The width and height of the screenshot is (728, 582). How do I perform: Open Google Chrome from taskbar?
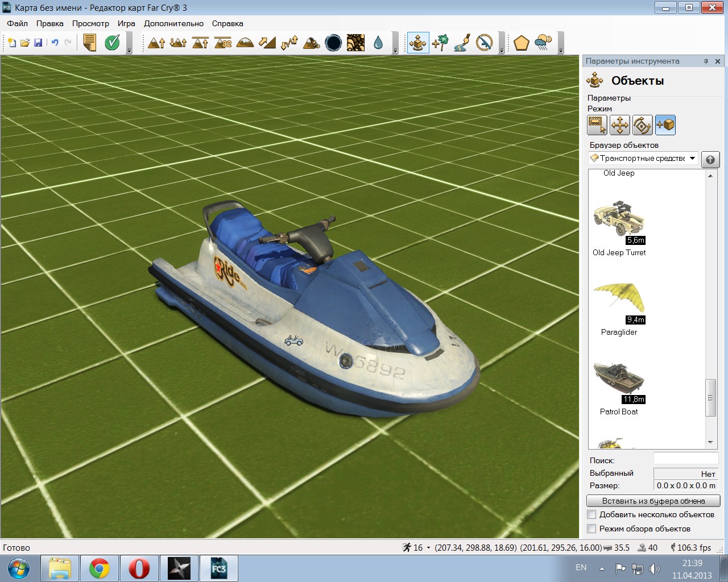click(99, 568)
